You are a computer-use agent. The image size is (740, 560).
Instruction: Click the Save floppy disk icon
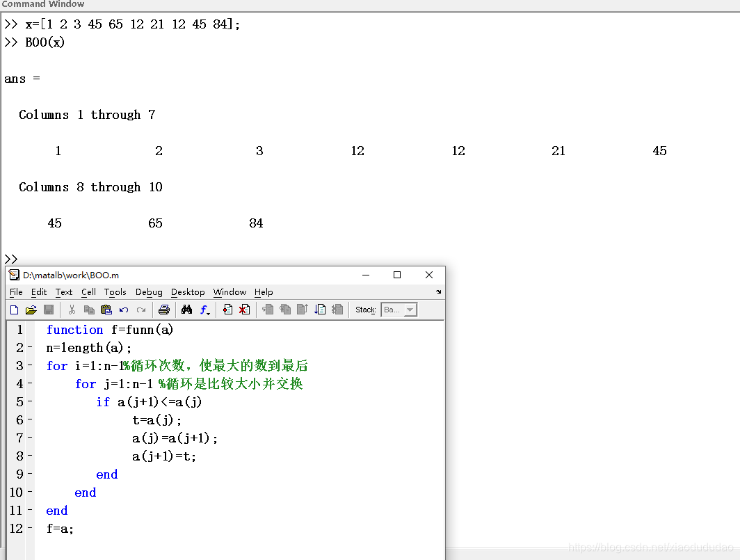point(49,310)
